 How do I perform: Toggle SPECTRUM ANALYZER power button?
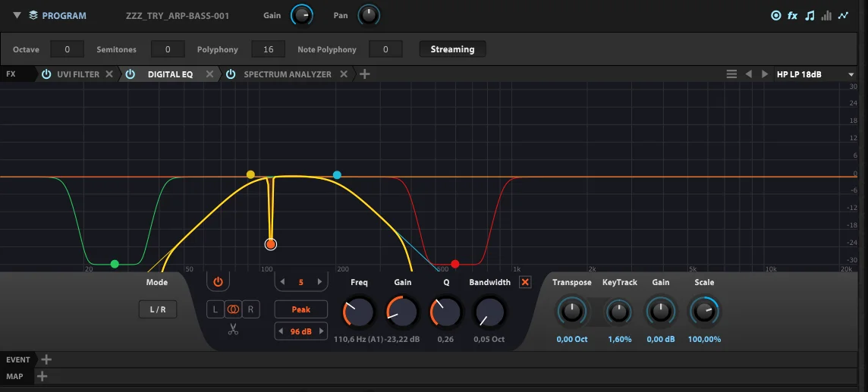(x=231, y=74)
